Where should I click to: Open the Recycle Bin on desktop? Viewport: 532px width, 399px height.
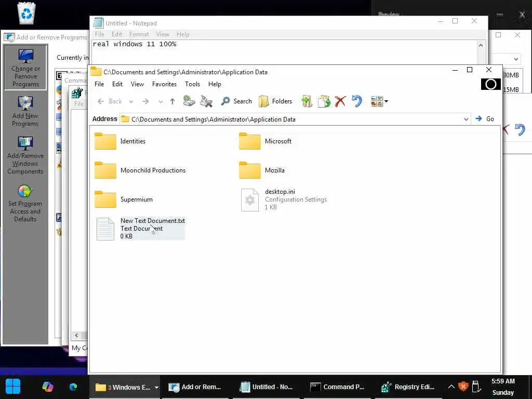26,13
